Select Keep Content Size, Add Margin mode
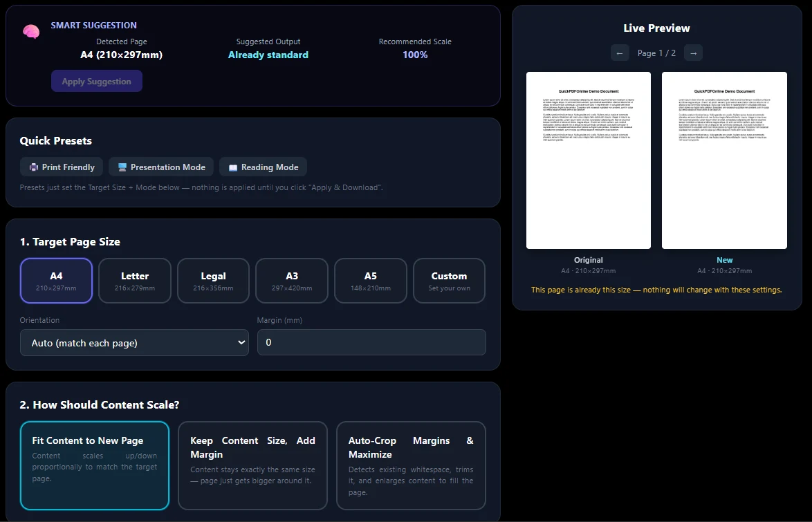 point(252,465)
